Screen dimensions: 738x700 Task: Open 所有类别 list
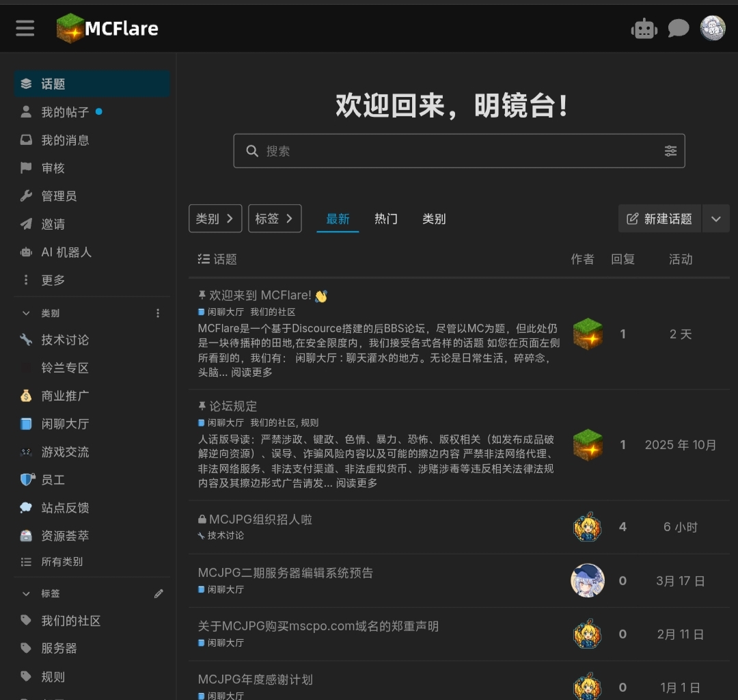coord(92,562)
